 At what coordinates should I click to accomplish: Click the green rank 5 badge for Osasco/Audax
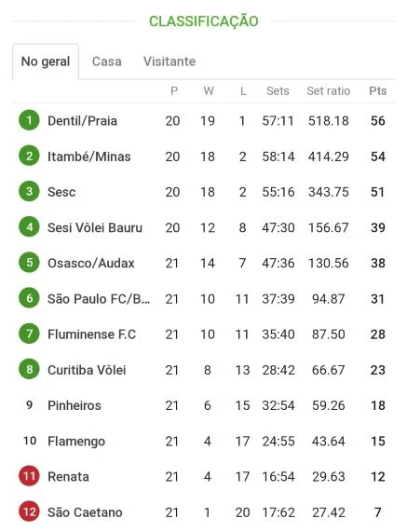29,263
